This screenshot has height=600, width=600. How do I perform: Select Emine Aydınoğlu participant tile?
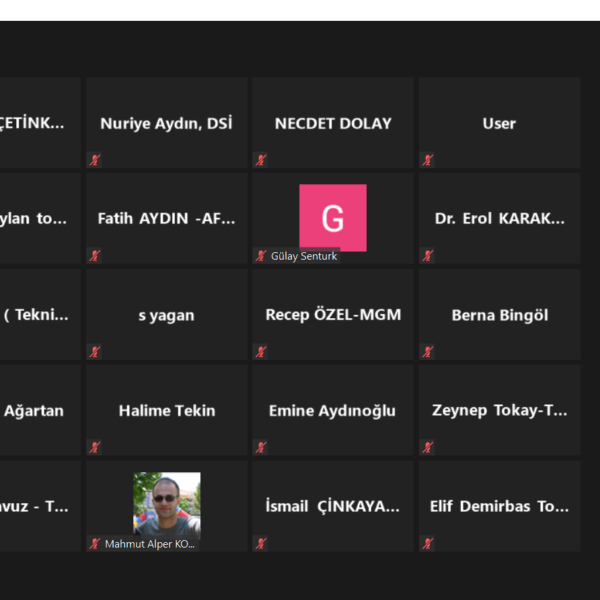333,410
